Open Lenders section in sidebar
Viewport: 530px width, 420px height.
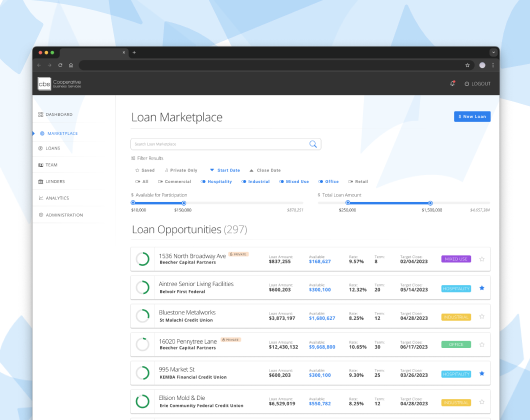(x=51, y=181)
